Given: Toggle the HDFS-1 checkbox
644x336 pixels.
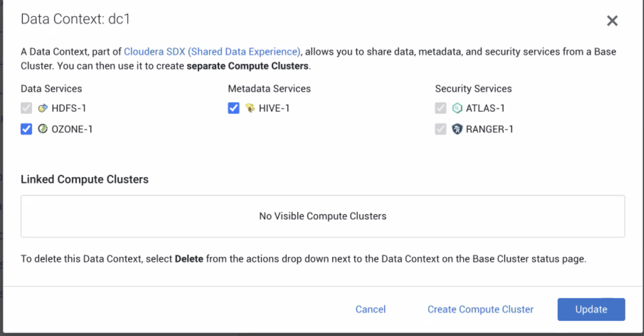Looking at the screenshot, I should [26, 109].
